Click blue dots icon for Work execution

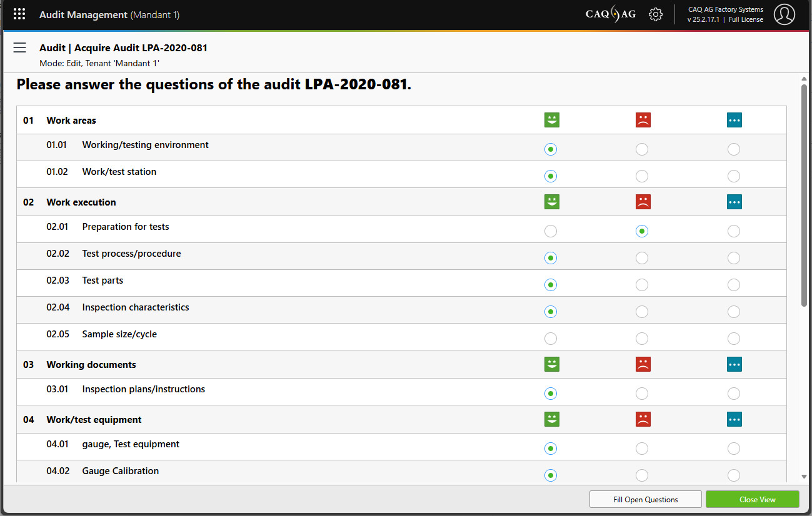coord(734,202)
